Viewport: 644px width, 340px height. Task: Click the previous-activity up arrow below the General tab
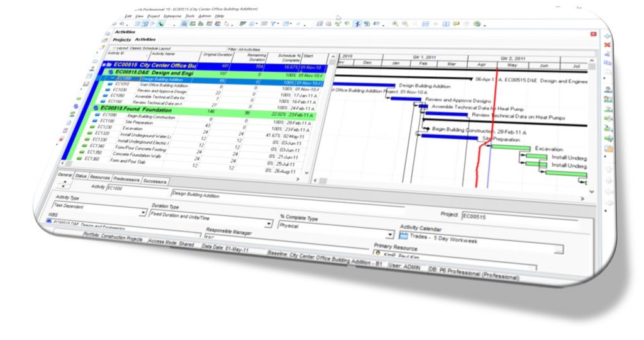[65, 181]
